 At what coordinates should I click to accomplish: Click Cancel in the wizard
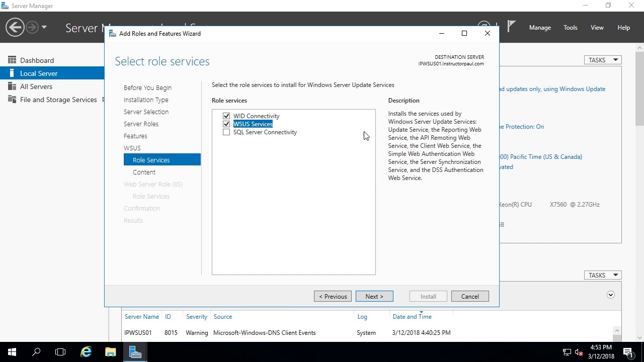470,297
